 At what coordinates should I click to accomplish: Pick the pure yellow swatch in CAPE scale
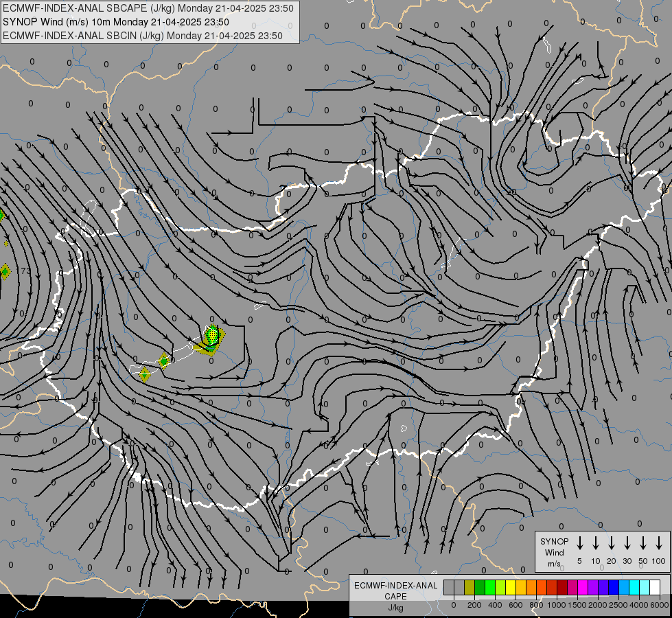[x=511, y=587]
